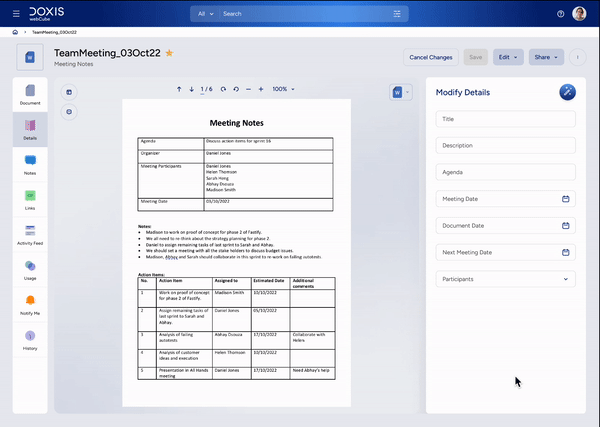The height and width of the screenshot is (427, 600).
Task: Open the Share dropdown button
Action: point(546,57)
